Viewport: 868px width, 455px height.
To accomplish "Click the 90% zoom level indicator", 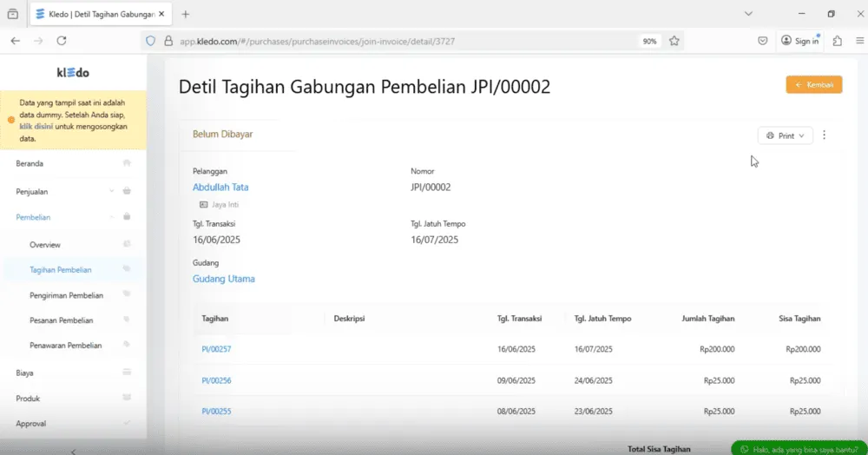I will click(649, 41).
